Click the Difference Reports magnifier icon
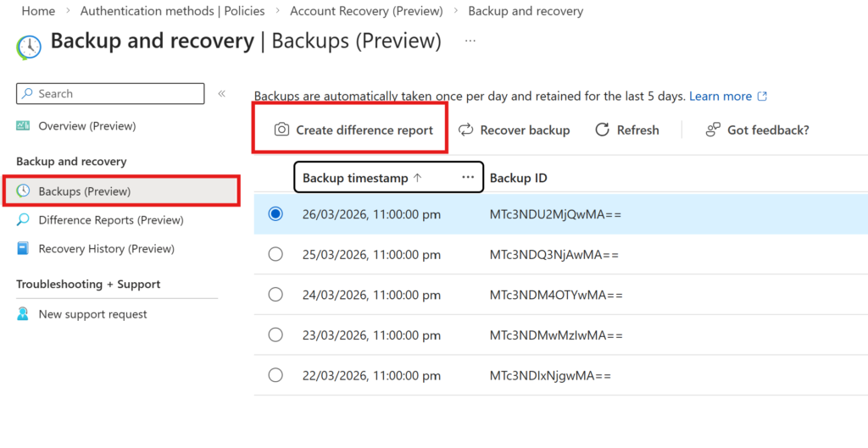868x448 pixels. click(24, 220)
